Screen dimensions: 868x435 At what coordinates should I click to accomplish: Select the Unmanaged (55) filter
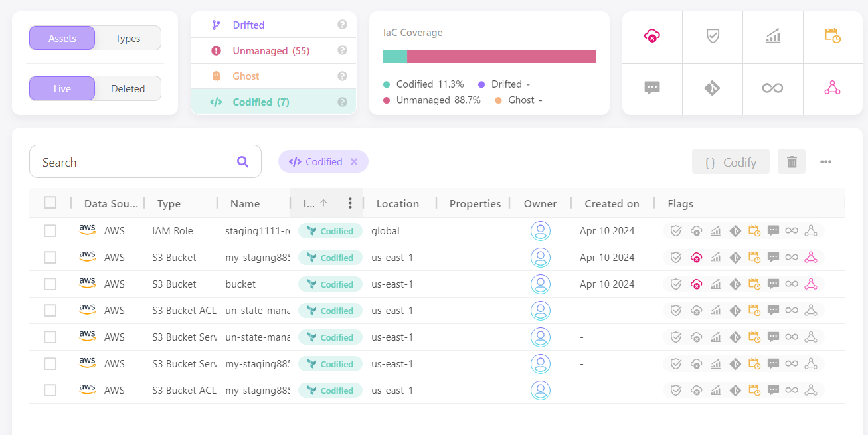point(274,50)
